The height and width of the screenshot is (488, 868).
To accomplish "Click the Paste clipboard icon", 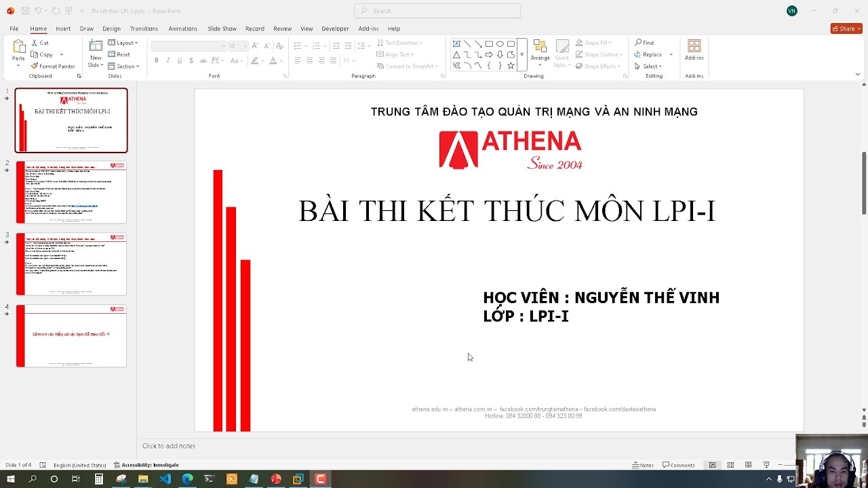I will tap(18, 46).
